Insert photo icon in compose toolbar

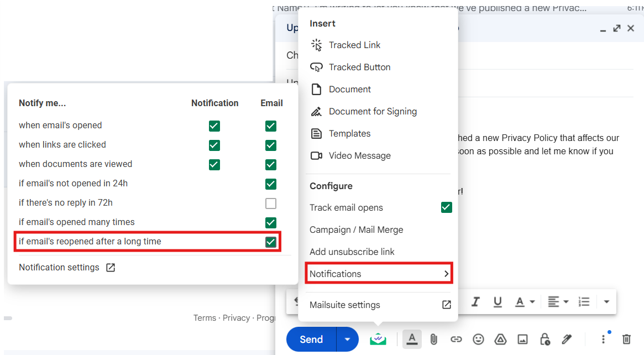pyautogui.click(x=522, y=339)
